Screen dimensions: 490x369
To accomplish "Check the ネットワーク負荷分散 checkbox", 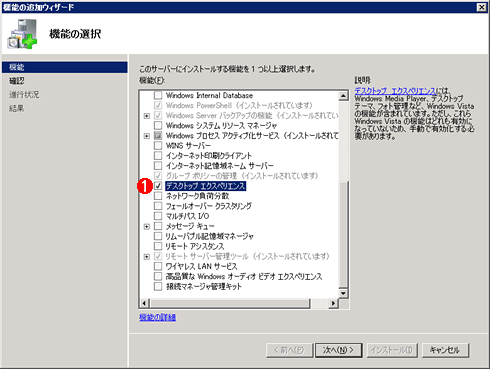I will (x=158, y=196).
